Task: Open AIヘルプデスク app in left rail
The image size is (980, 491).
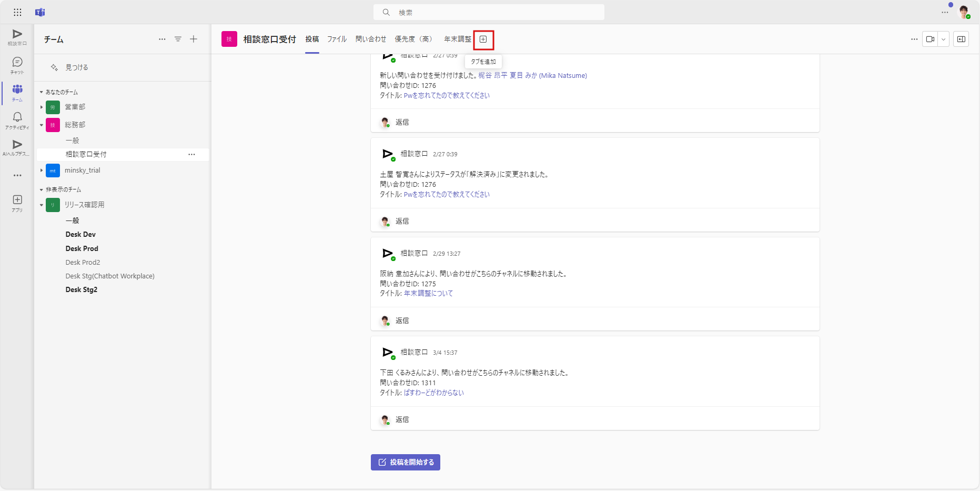Action: (17, 147)
